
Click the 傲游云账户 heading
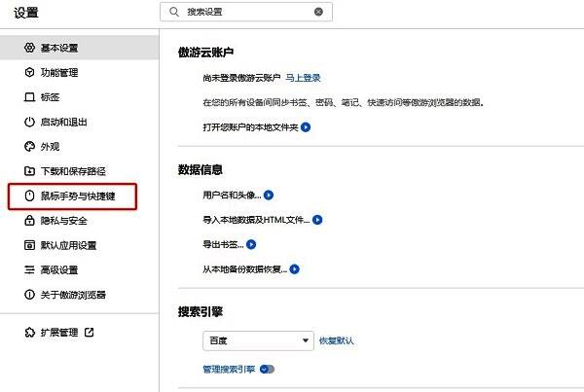[205, 53]
